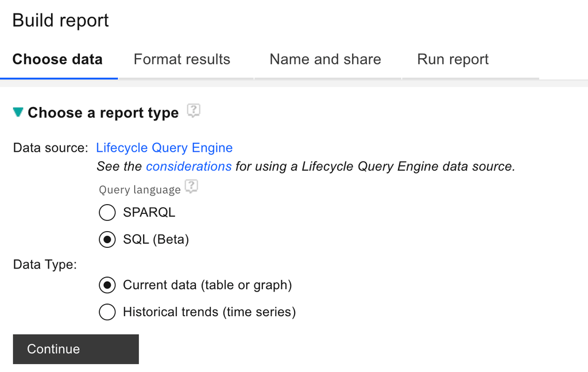Switch to the Choose data tab
Image resolution: width=588 pixels, height=372 pixels.
coord(57,59)
